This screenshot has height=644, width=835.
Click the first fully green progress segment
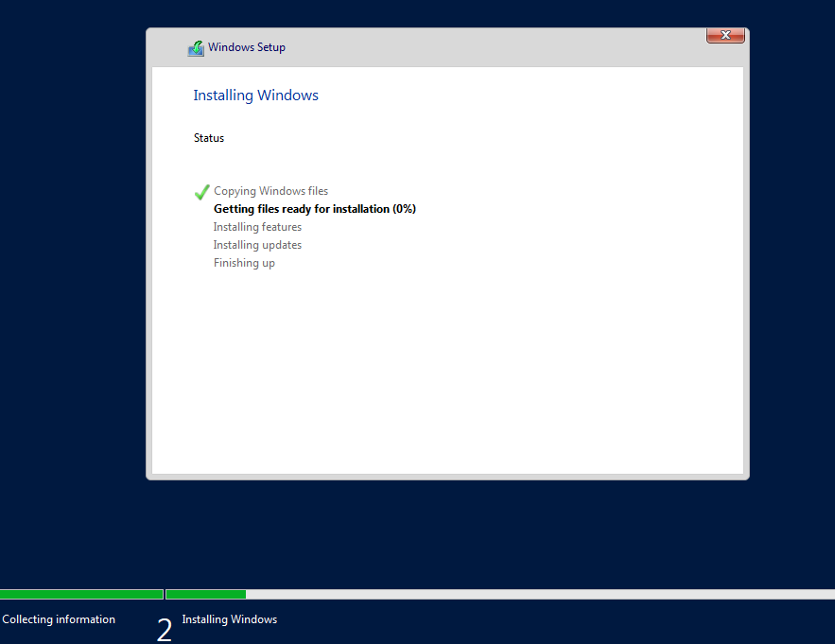pos(81,594)
